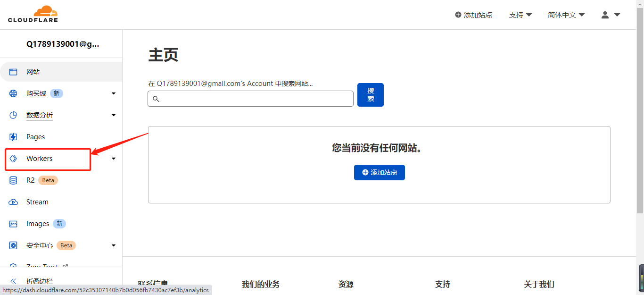Image resolution: width=644 pixels, height=295 pixels.
Task: Open the 支持 dropdown in header
Action: 520,15
